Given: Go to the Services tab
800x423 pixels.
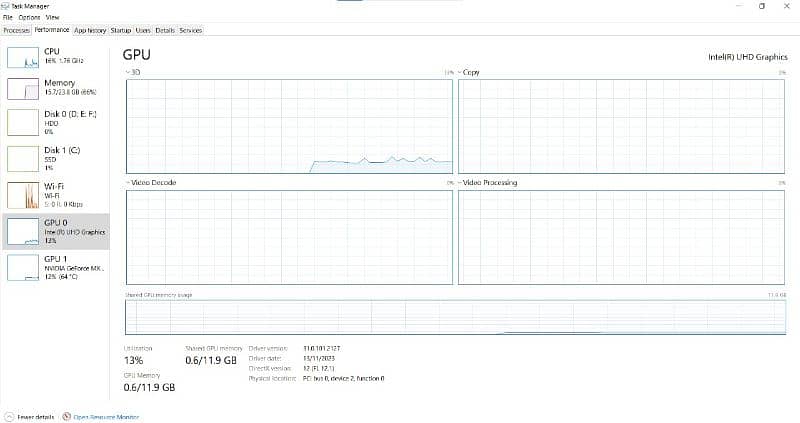Looking at the screenshot, I should 190,30.
